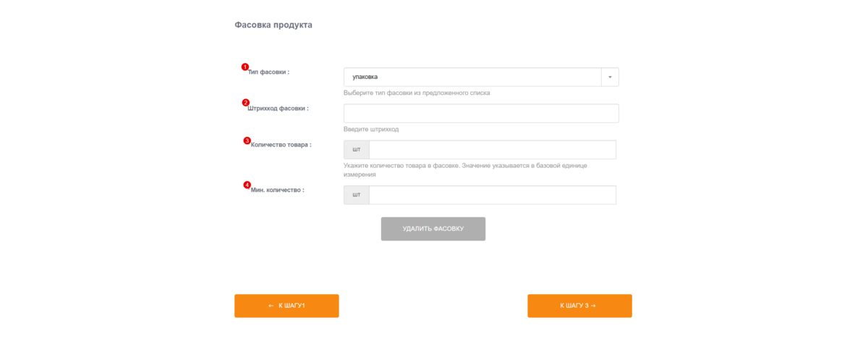Click the Количество товара label
The height and width of the screenshot is (344, 868).
[281, 145]
